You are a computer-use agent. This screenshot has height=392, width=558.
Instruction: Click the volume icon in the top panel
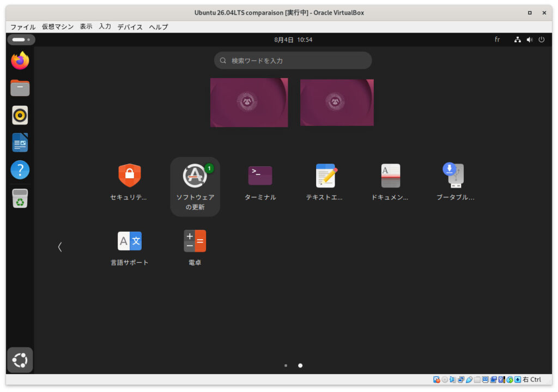point(530,39)
